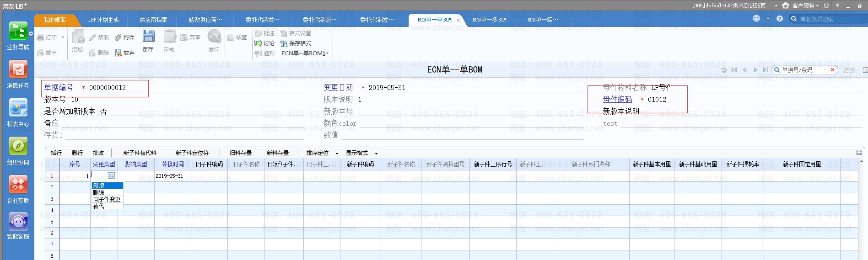This screenshot has width=868, height=260.
Task: Expand the 显示格式 dropdown
Action: click(361, 153)
